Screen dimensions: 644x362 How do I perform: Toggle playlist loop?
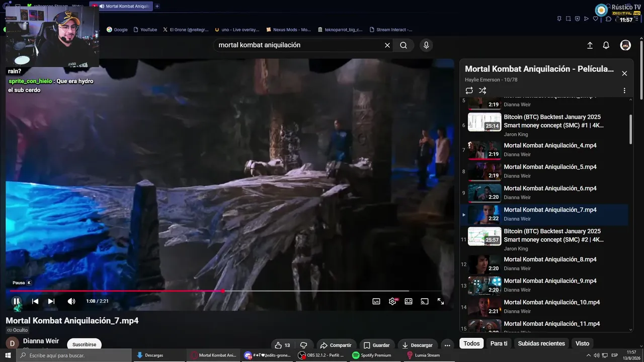point(469,90)
